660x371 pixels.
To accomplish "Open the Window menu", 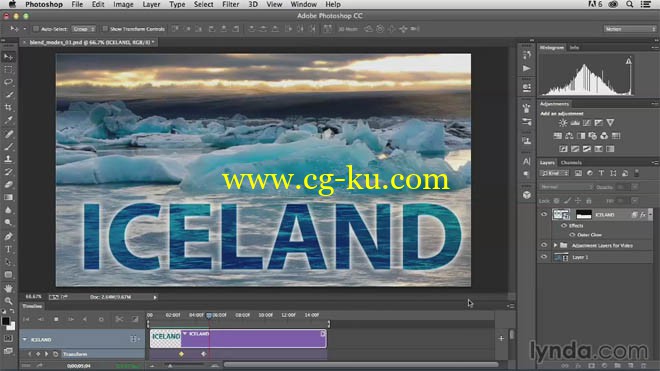I will click(x=303, y=4).
